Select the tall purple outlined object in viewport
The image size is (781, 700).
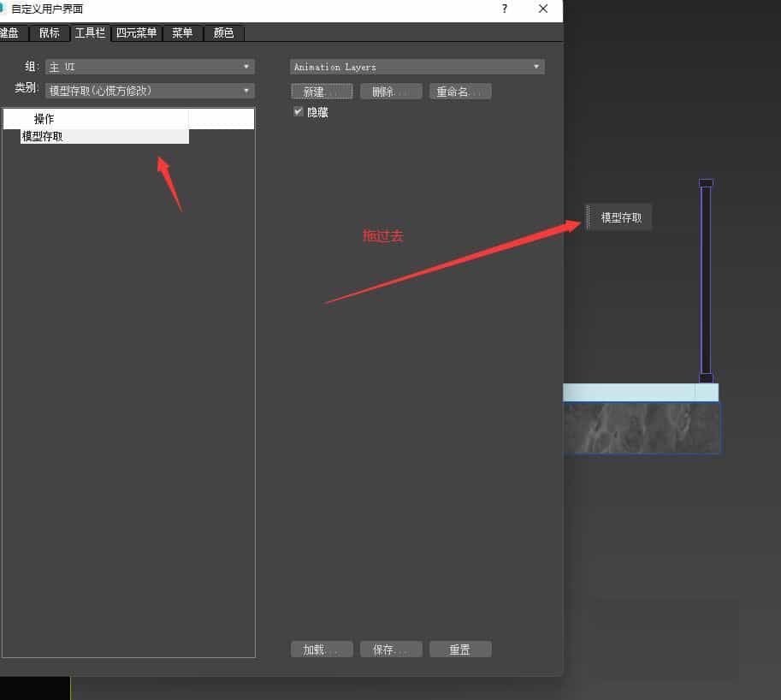click(706, 281)
